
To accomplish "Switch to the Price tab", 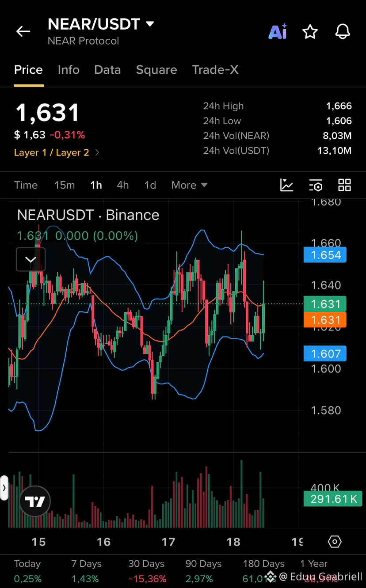I will tap(29, 70).
